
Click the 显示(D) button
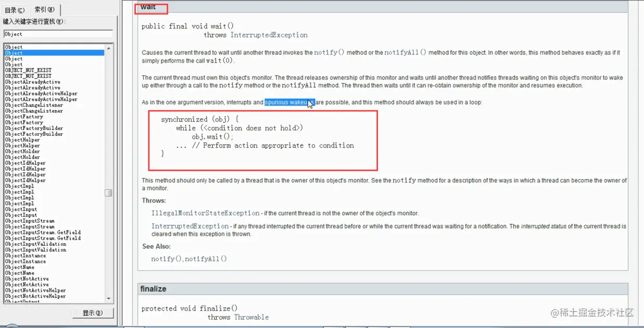(92, 313)
